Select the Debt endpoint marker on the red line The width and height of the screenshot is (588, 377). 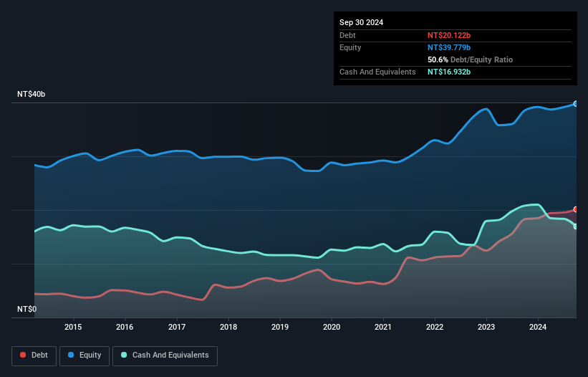click(576, 209)
